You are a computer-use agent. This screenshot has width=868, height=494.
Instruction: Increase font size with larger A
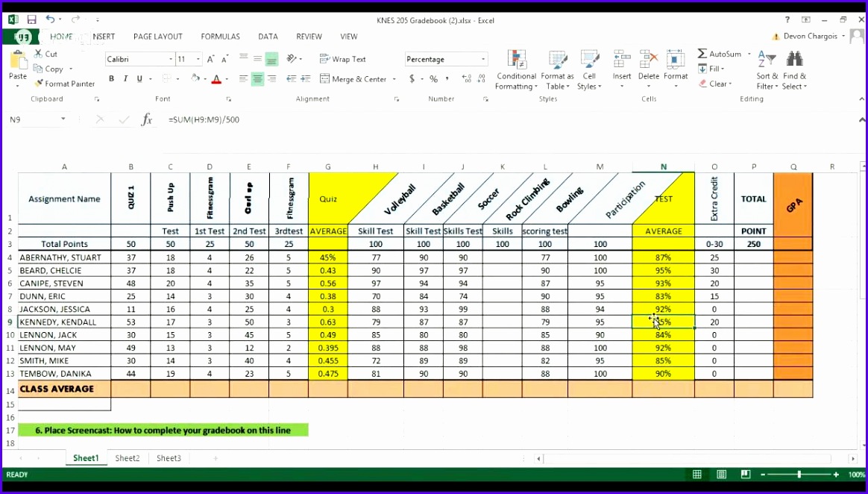point(210,59)
